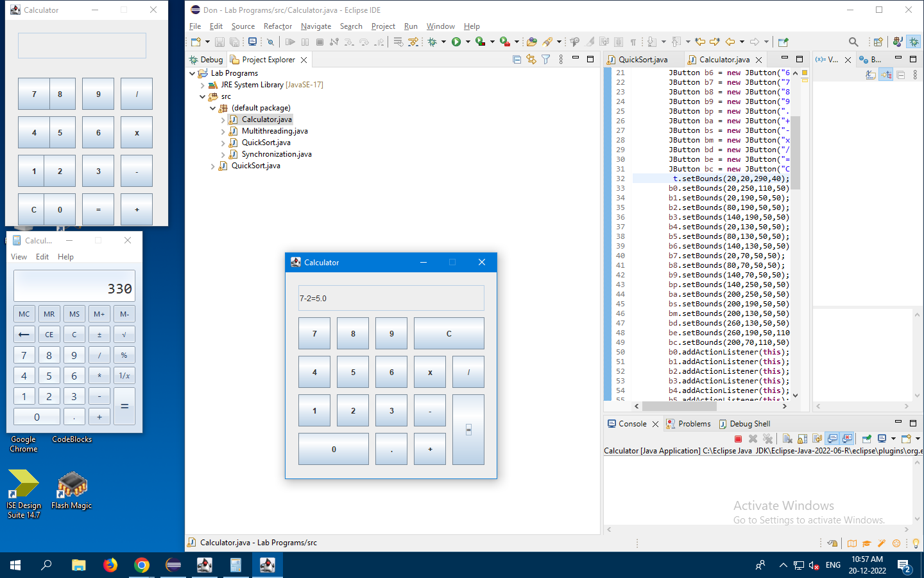This screenshot has width=924, height=578.
Task: Open View menu in Windows Calculator
Action: click(19, 257)
